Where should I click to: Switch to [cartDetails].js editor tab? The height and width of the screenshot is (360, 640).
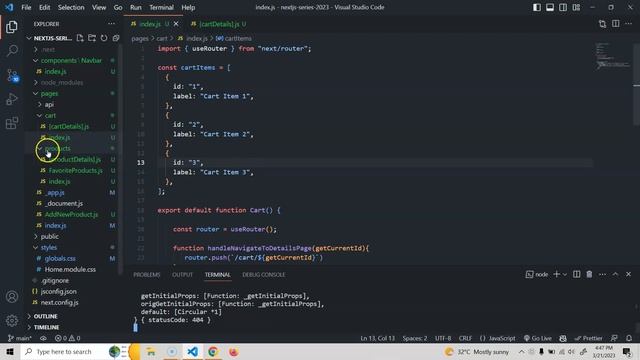pos(219,24)
